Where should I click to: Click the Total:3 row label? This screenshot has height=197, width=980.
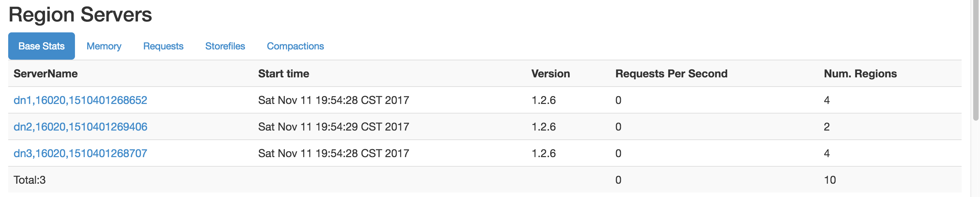(30, 180)
